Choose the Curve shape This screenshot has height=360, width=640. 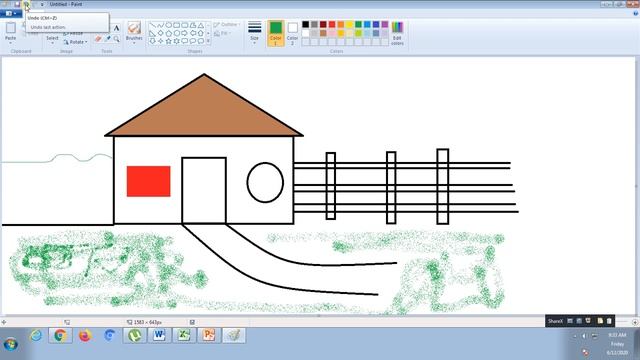(x=160, y=25)
